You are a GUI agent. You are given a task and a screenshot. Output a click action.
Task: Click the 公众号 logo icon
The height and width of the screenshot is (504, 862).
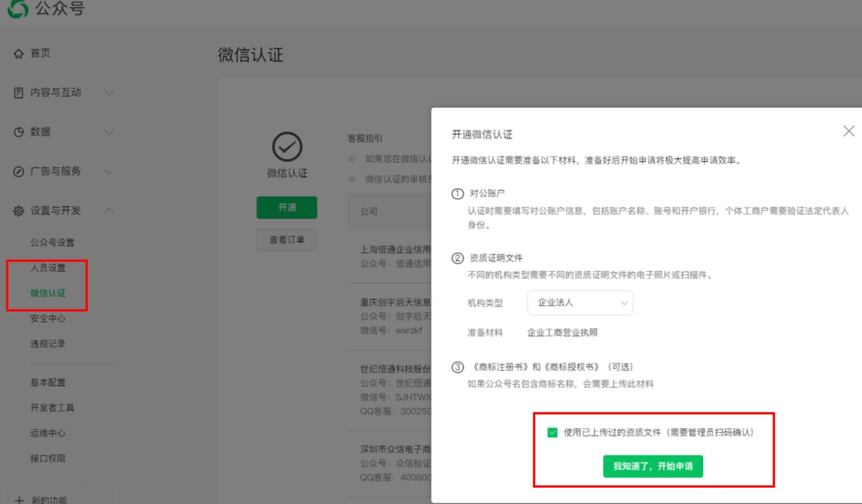coord(18,8)
